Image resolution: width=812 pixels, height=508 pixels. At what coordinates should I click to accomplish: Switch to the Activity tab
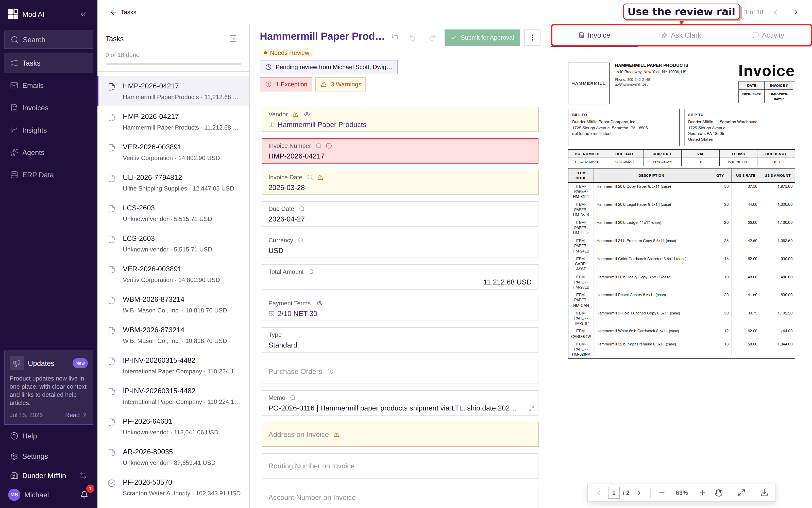point(768,35)
